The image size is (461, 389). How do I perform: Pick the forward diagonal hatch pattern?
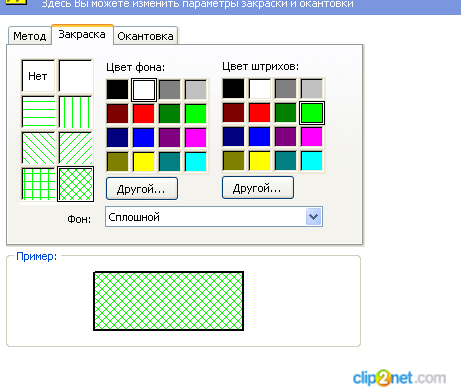76,148
